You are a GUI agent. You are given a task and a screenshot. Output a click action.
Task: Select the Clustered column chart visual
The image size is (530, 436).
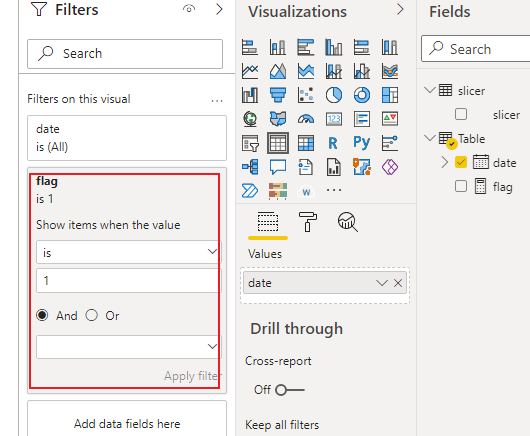click(x=334, y=47)
